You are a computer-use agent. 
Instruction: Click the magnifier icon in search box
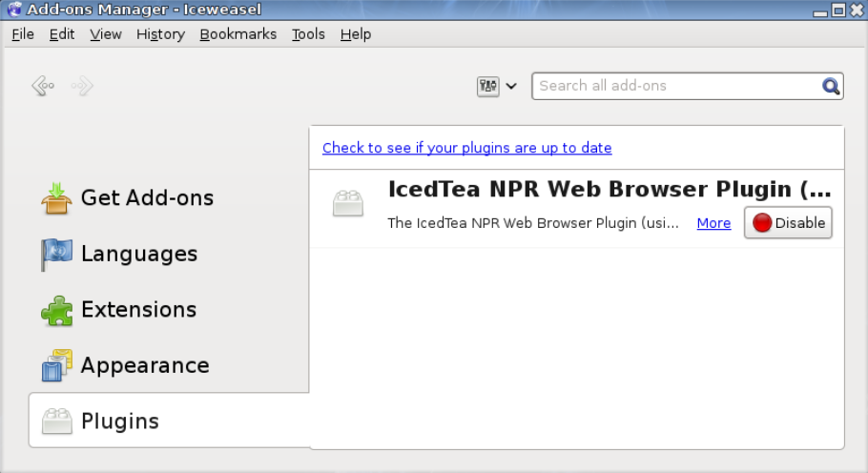pyautogui.click(x=831, y=86)
